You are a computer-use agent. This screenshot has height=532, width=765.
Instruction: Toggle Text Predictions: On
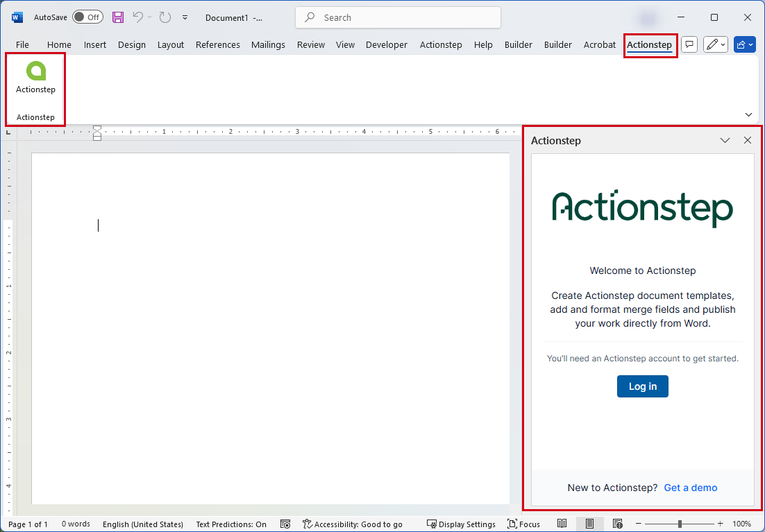point(231,524)
